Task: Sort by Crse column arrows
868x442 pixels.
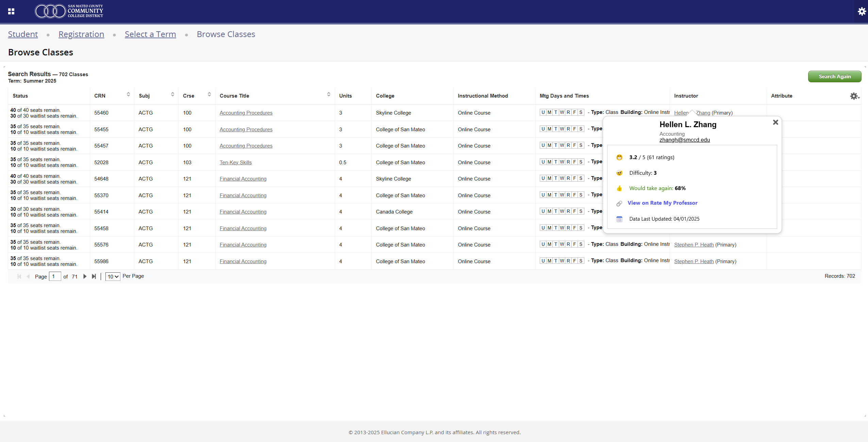Action: click(x=209, y=95)
